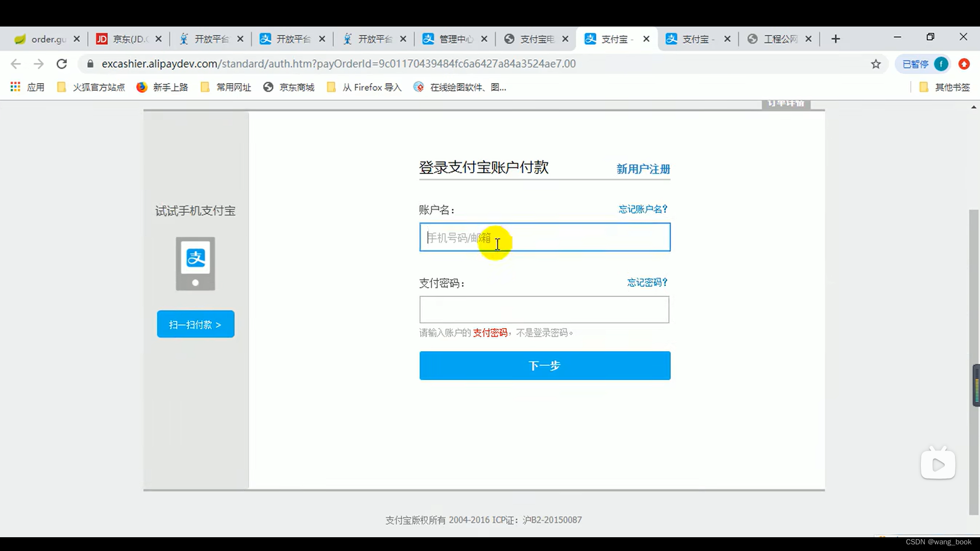The height and width of the screenshot is (551, 980).
Task: Open the 火狐官方站点 bookmark folder
Action: (x=91, y=87)
